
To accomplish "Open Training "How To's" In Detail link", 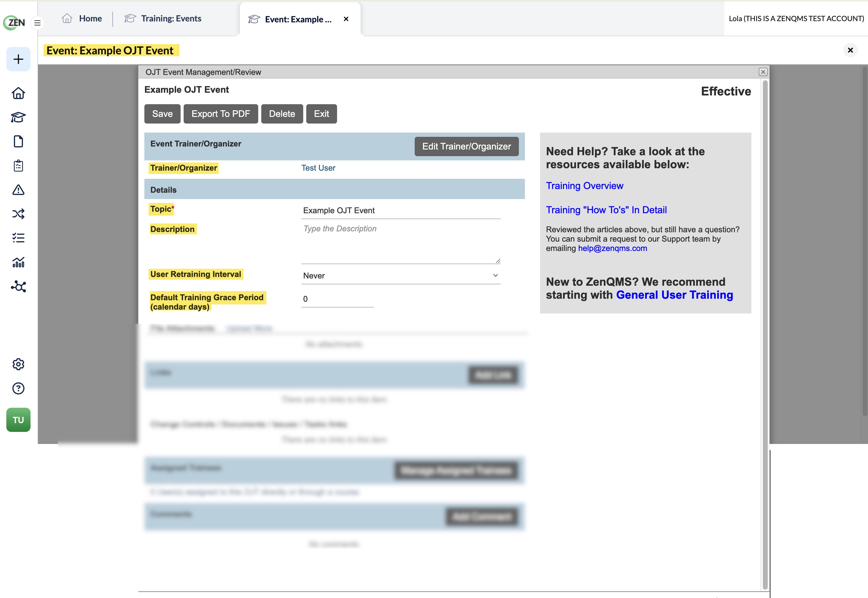I will click(606, 210).
